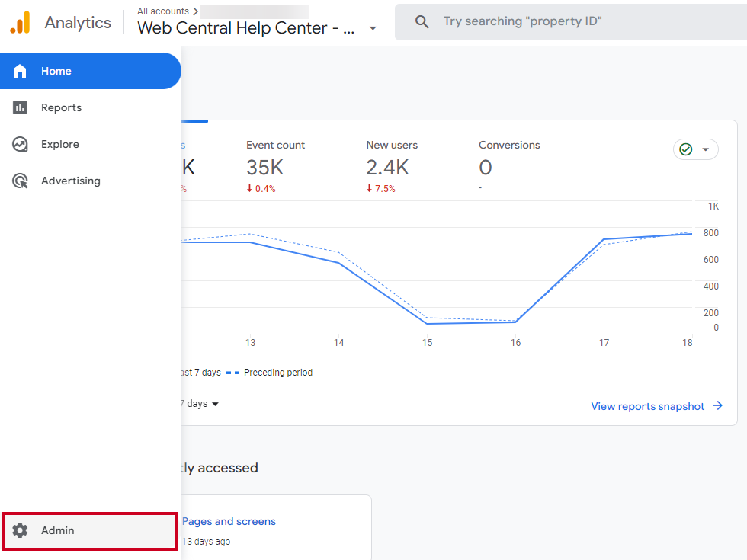Open the Pages and screens link

[x=229, y=521]
